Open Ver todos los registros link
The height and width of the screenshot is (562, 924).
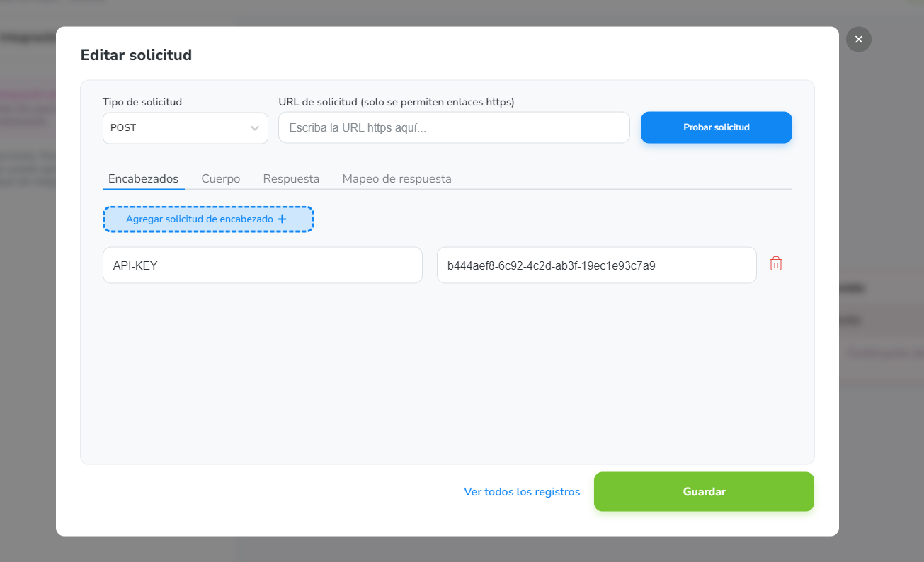coord(522,492)
